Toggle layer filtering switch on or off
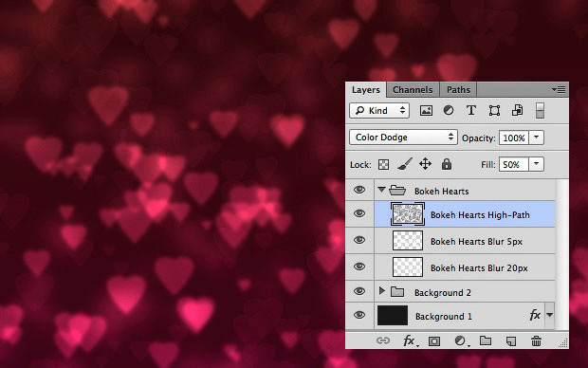Viewport: 588px width, 368px height. [540, 111]
